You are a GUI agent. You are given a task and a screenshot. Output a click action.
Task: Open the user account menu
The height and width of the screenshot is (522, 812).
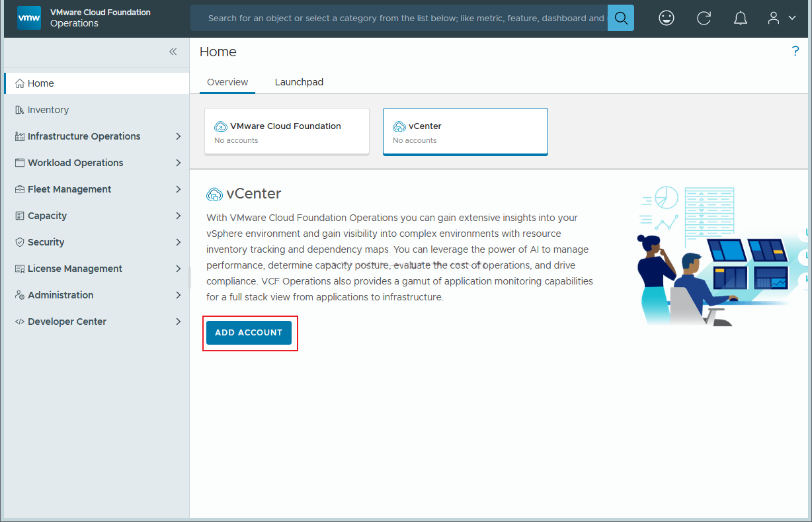click(x=780, y=18)
